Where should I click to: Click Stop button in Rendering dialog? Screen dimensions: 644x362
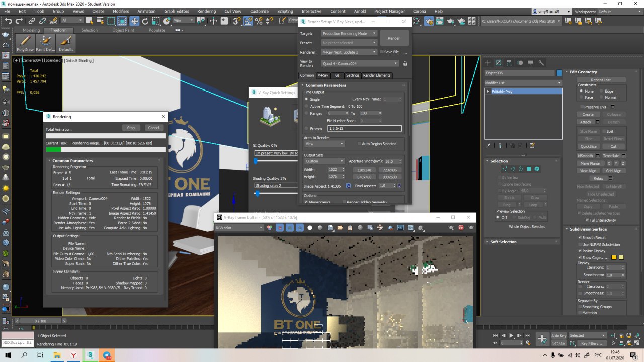(131, 128)
